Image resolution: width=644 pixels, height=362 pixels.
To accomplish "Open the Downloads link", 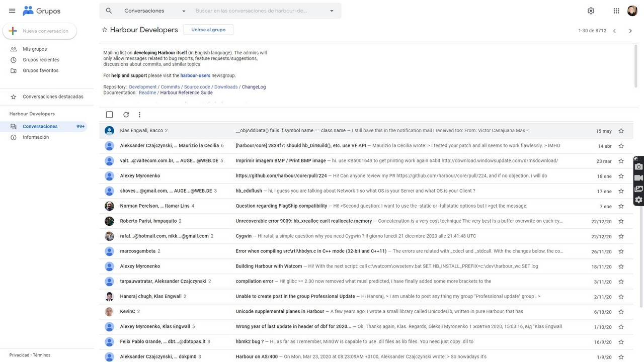I will (x=226, y=87).
